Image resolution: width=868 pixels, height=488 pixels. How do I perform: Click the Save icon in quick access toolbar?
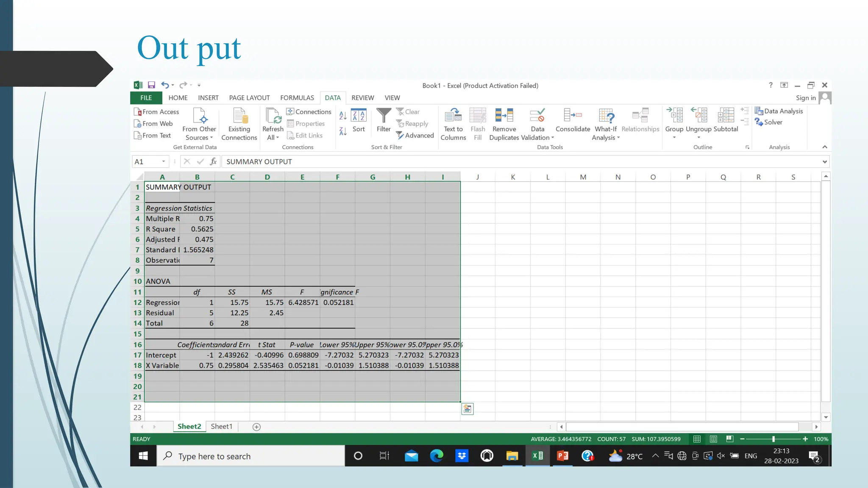click(x=151, y=85)
